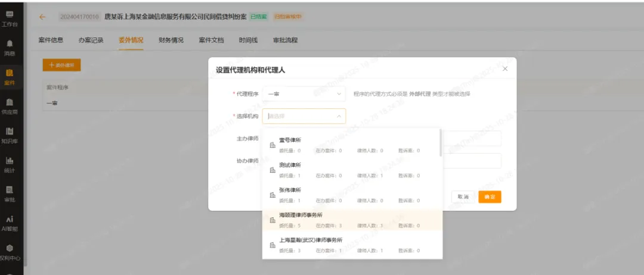Open 审批 approvals in sidebar
The image size is (644, 275).
10,194
